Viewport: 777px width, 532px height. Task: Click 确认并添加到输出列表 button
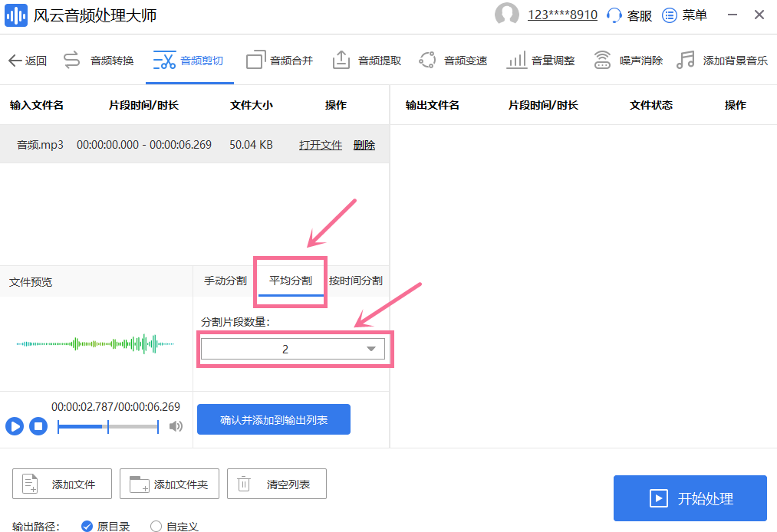(274, 419)
